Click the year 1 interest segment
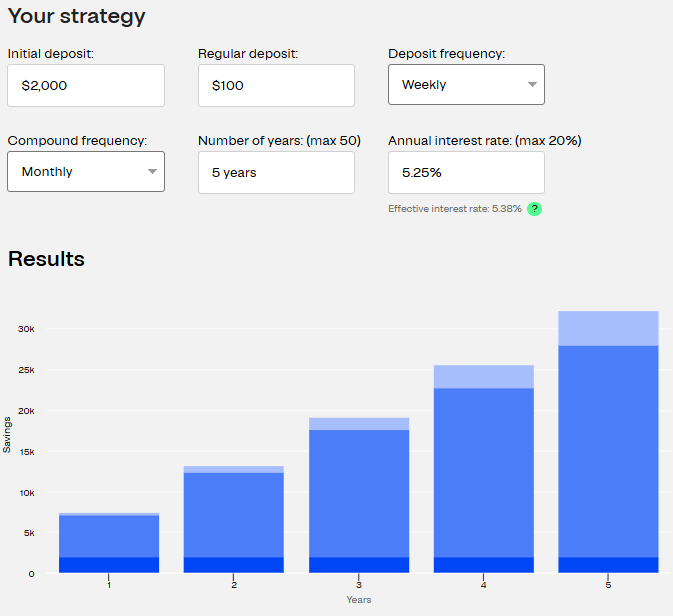 click(x=109, y=514)
